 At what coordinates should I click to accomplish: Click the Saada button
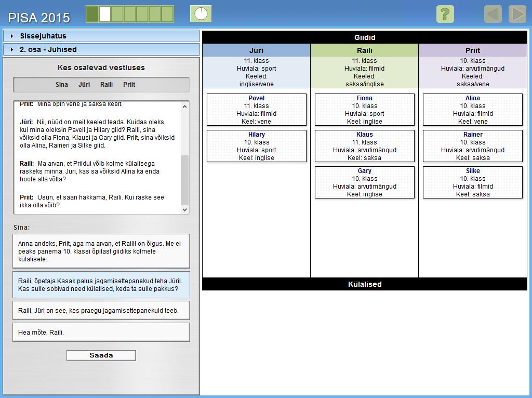pos(101,355)
